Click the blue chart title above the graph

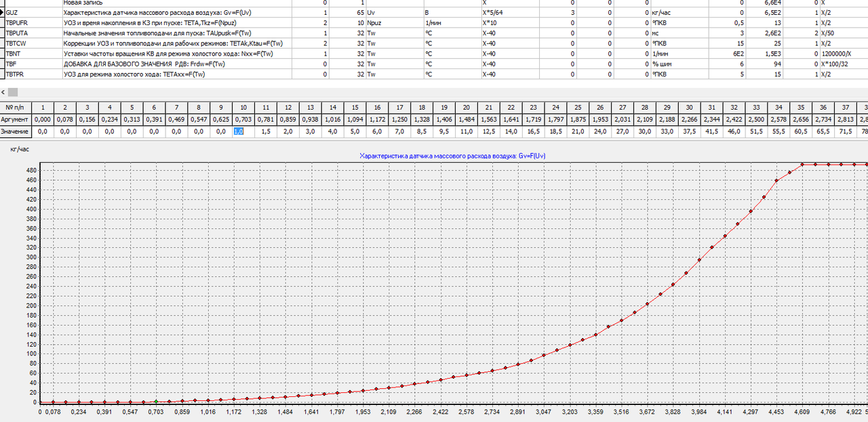[452, 156]
